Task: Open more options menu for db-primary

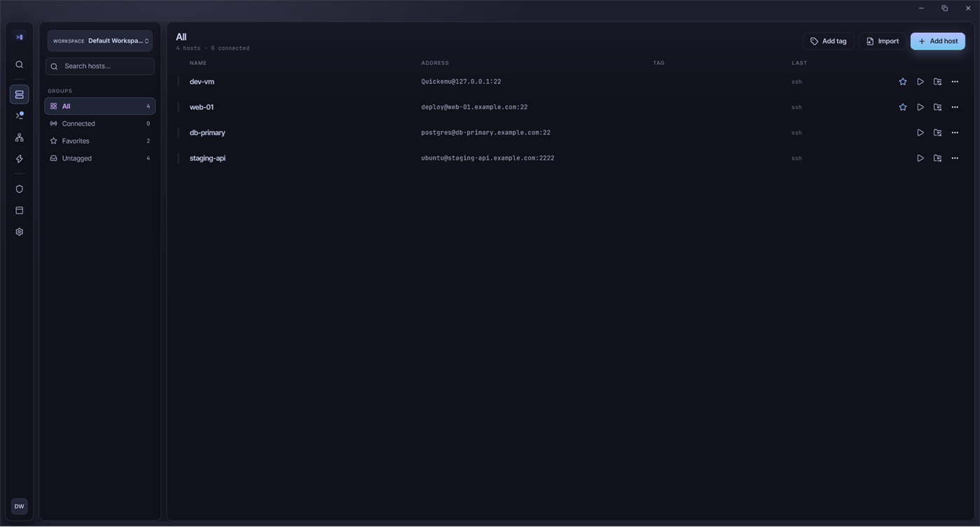Action: 955,132
